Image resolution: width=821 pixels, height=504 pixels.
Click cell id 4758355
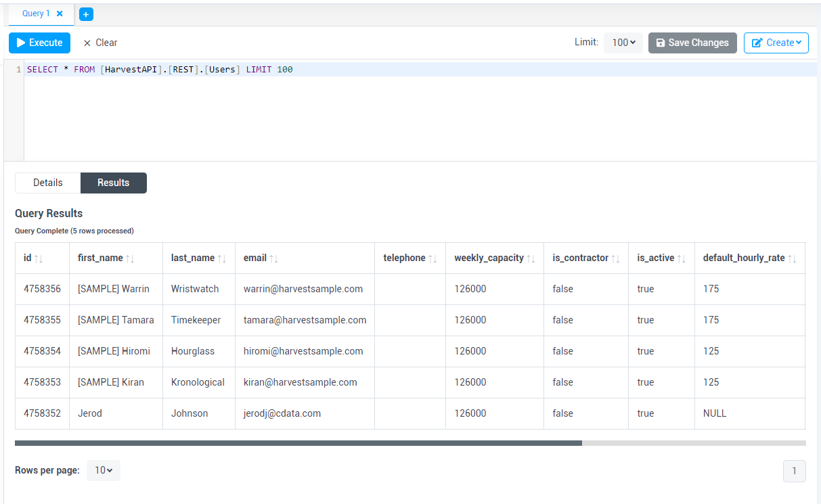point(42,320)
